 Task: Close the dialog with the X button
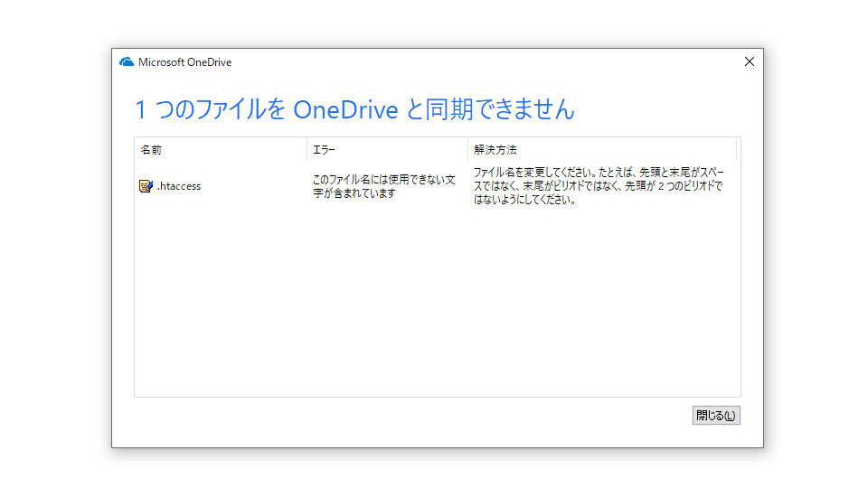[749, 61]
